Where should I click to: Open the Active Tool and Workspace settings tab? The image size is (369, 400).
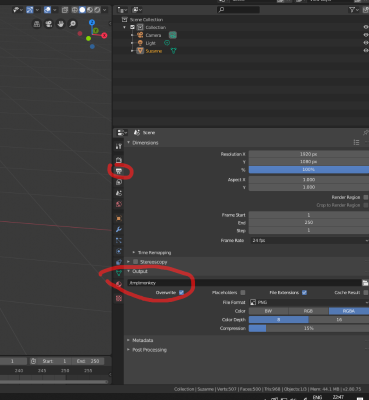click(x=119, y=146)
